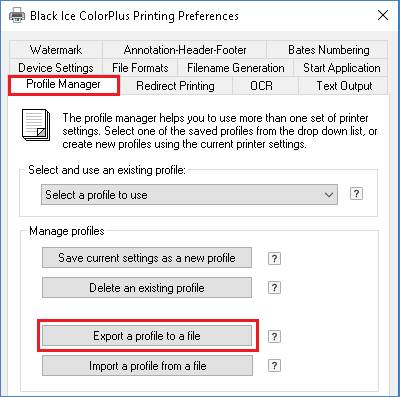Expand the Select a profile dropdown arrow
Image resolution: width=400 pixels, height=397 pixels.
tap(329, 195)
